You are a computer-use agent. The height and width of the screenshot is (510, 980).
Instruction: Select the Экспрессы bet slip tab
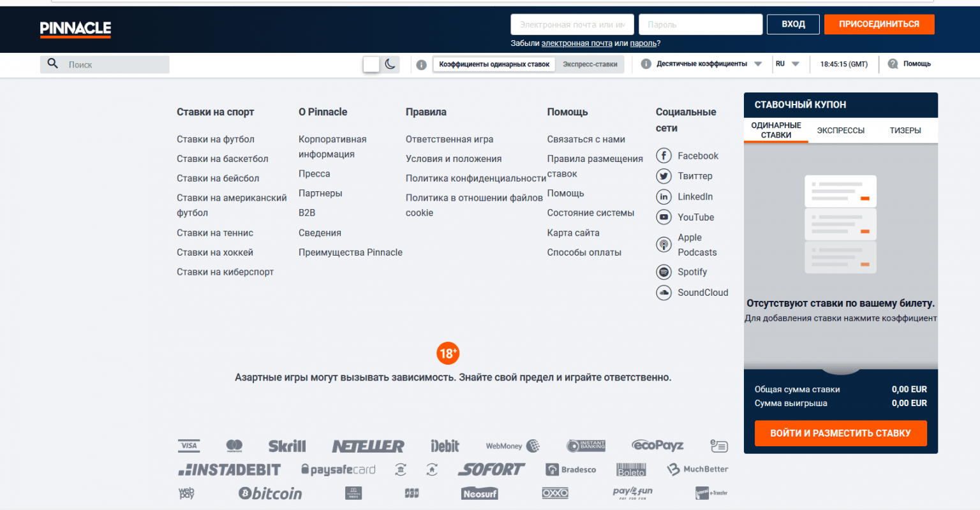pos(841,130)
